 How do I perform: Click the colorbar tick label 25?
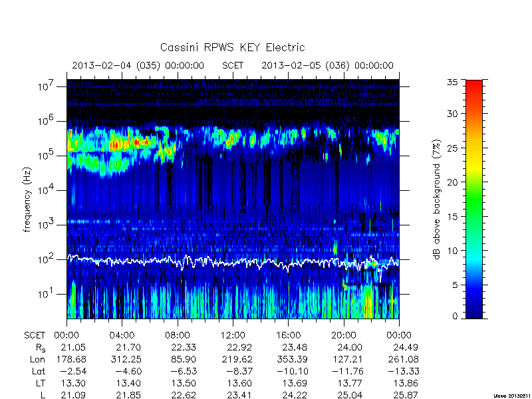[452, 148]
